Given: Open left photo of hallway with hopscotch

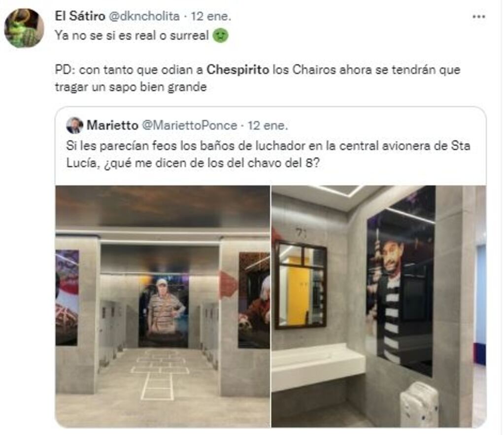Looking at the screenshot, I should pyautogui.click(x=163, y=306).
